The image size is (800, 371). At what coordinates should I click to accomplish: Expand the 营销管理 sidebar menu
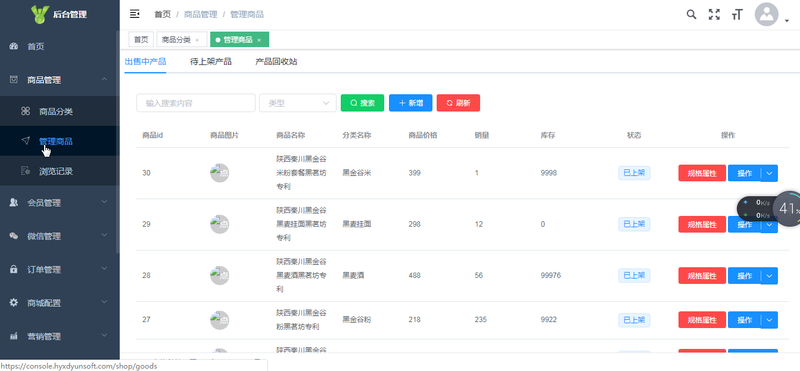point(60,336)
